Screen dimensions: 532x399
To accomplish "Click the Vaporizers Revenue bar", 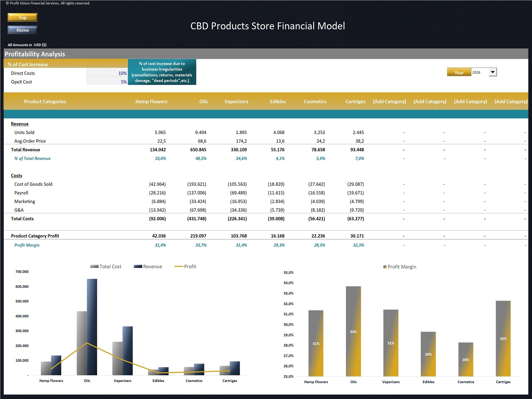I will click(x=128, y=351).
